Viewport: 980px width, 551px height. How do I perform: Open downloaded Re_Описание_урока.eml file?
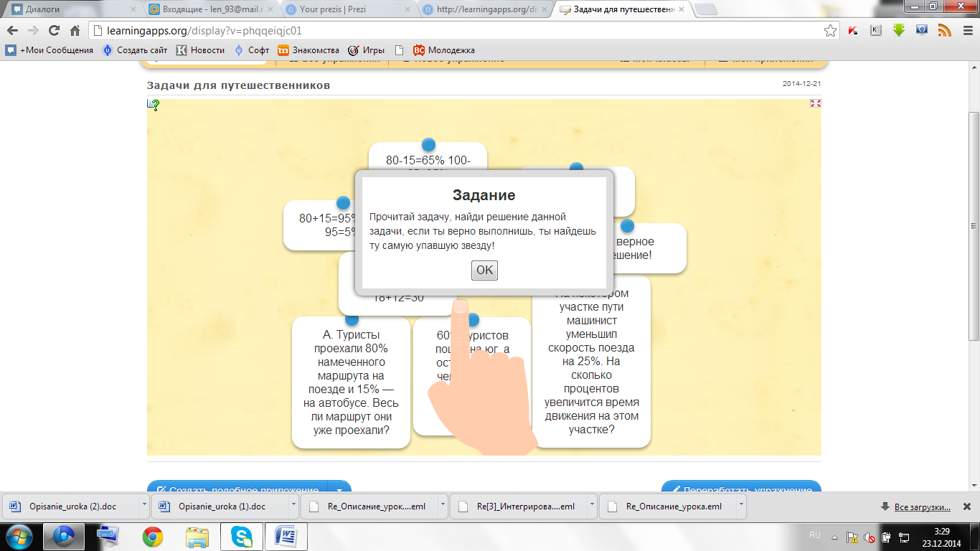pos(669,506)
